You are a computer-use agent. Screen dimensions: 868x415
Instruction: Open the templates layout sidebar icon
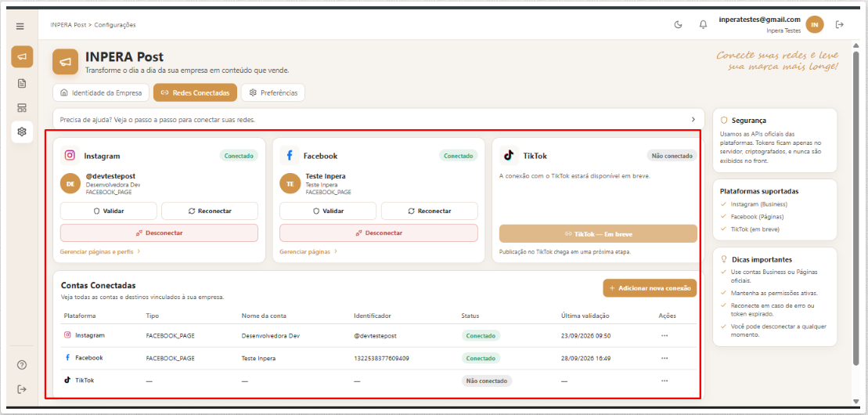pyautogui.click(x=22, y=107)
